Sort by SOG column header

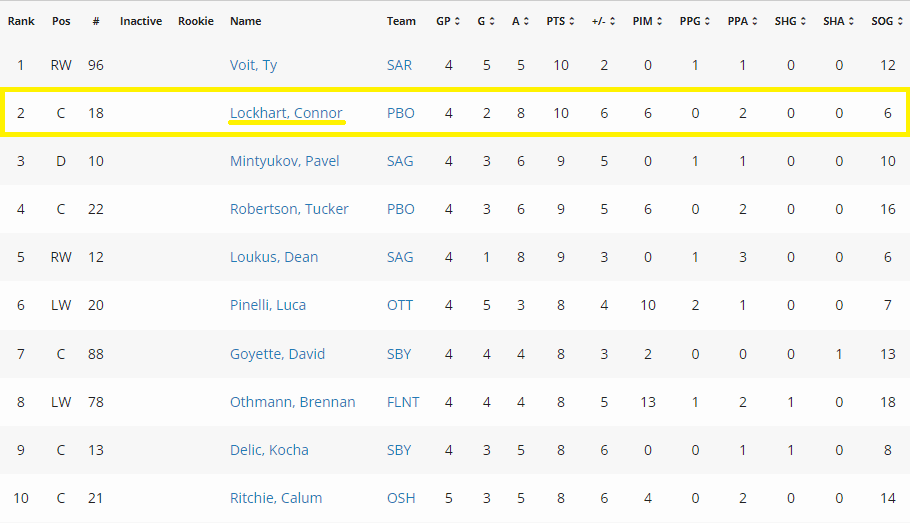tap(887, 21)
